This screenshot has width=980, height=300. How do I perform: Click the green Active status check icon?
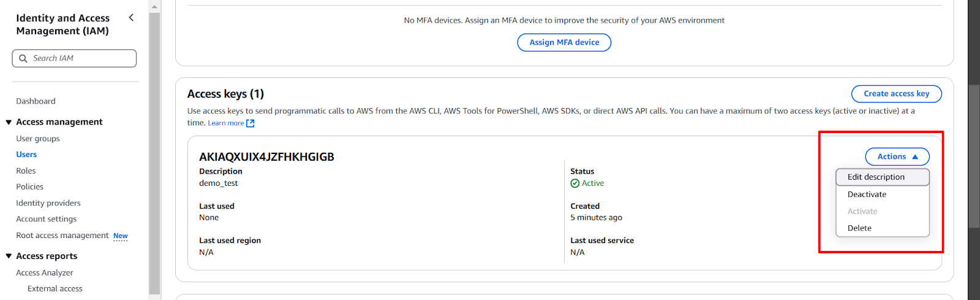coord(575,183)
